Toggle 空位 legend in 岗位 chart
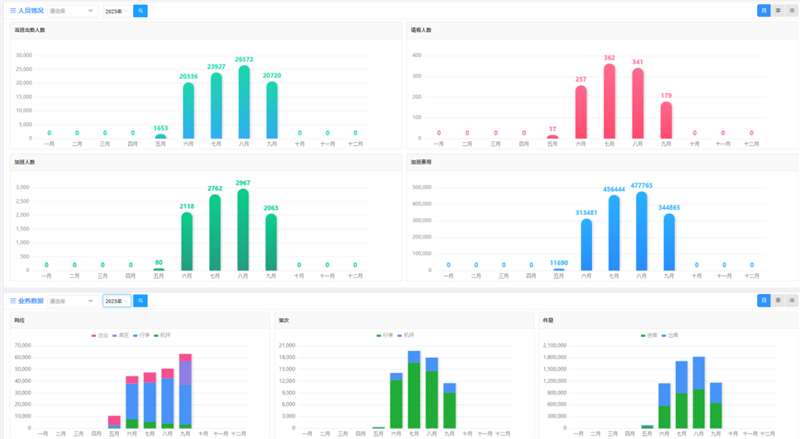 [99, 334]
